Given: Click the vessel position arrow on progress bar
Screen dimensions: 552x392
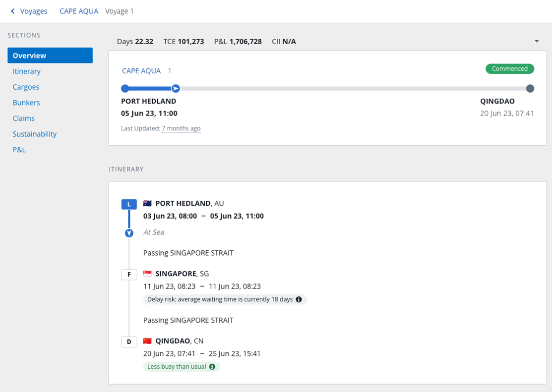Looking at the screenshot, I should pos(176,89).
